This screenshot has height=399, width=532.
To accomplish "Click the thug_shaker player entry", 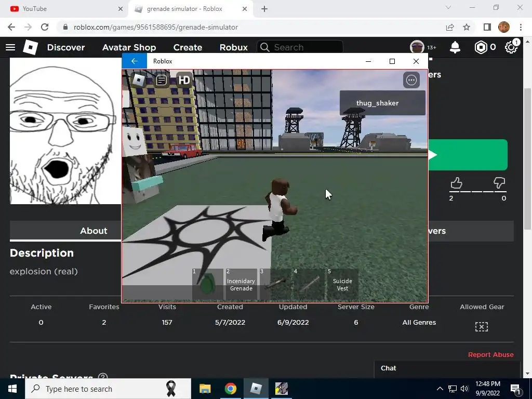I will (382, 103).
